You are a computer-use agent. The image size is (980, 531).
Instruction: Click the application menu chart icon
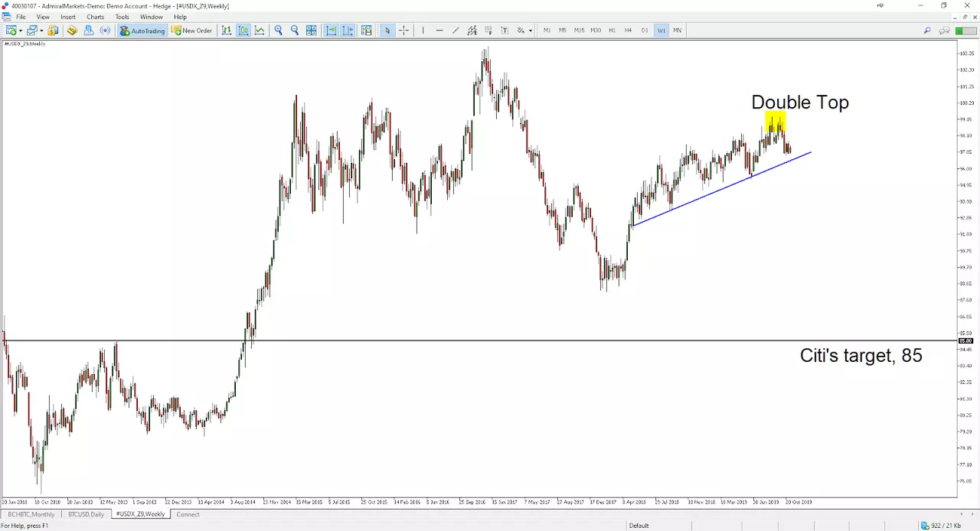point(6,17)
